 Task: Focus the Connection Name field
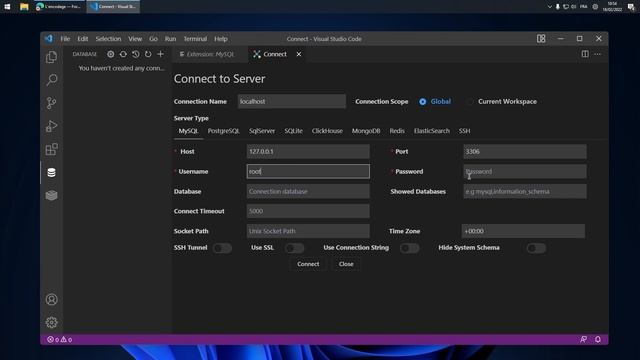pos(292,102)
